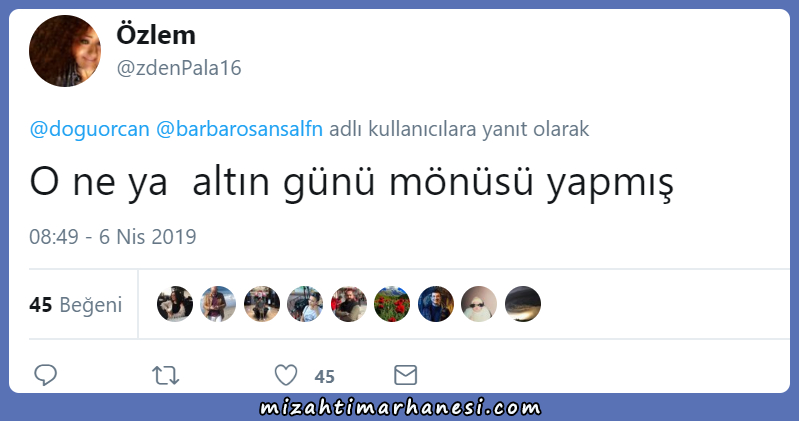Open red poppy flowers liker avatar
The image size is (799, 421).
(392, 304)
